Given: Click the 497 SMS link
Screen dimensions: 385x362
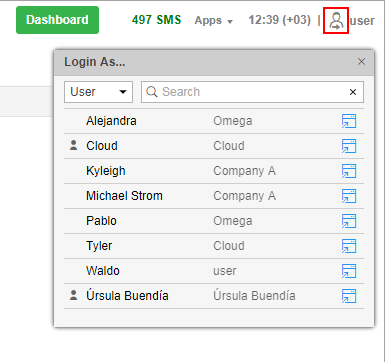Looking at the screenshot, I should click(x=156, y=20).
